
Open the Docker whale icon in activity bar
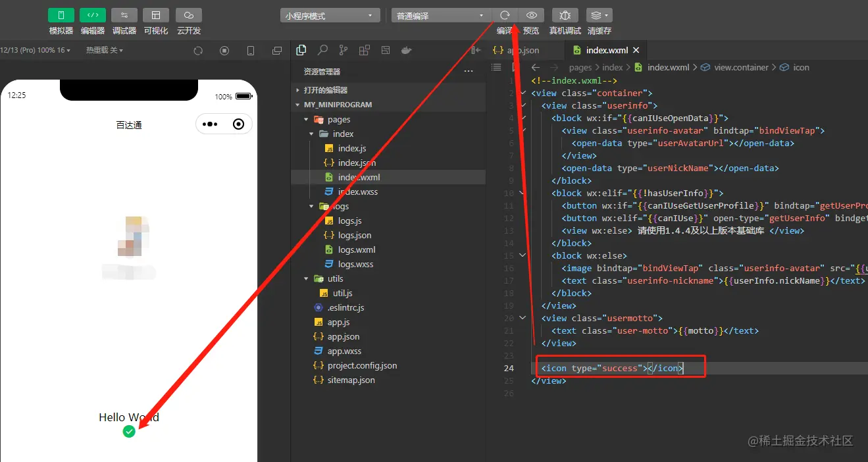click(x=407, y=50)
